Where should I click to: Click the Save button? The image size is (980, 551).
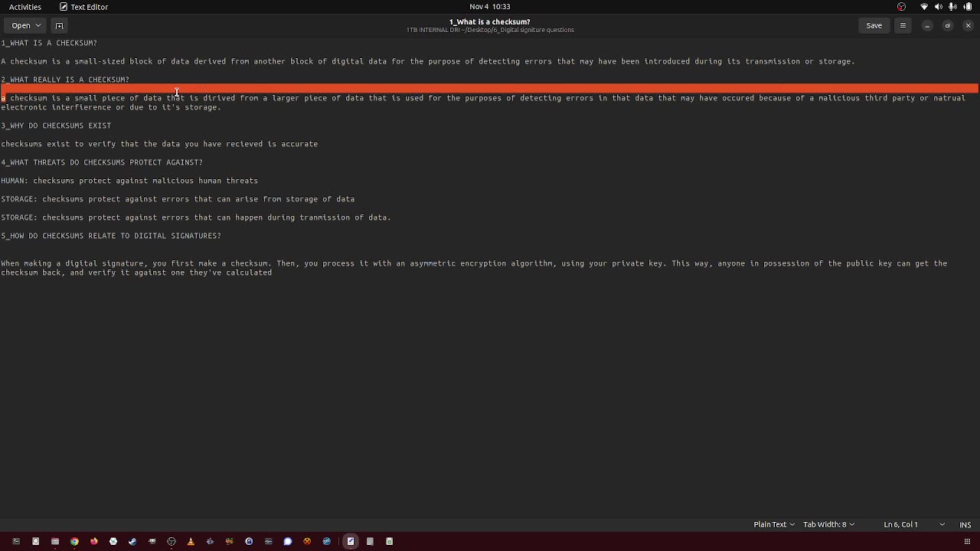coord(874,25)
